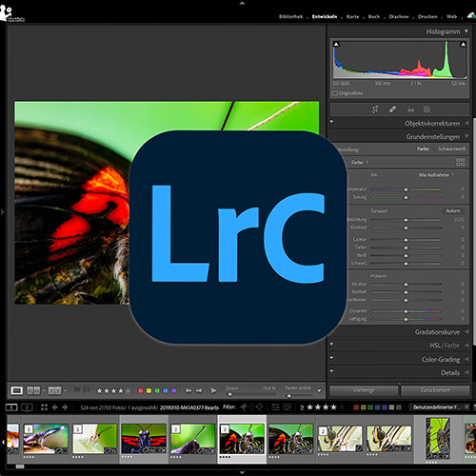The height and width of the screenshot is (476, 476).
Task: Open Benutzerdefinierter filter preset dropdown
Action: point(440,407)
